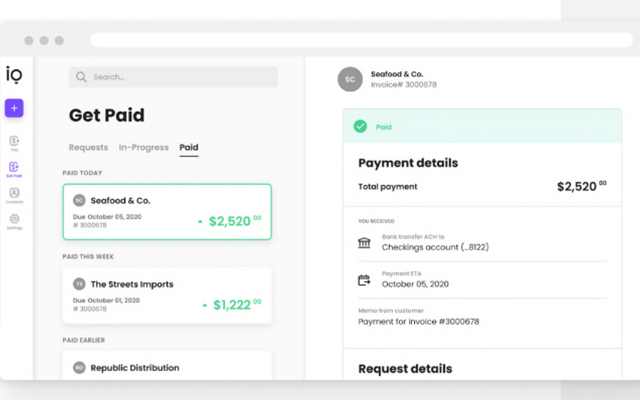Click the PAID TODAY section label
Image resolution: width=640 pixels, height=400 pixels.
coord(82,173)
